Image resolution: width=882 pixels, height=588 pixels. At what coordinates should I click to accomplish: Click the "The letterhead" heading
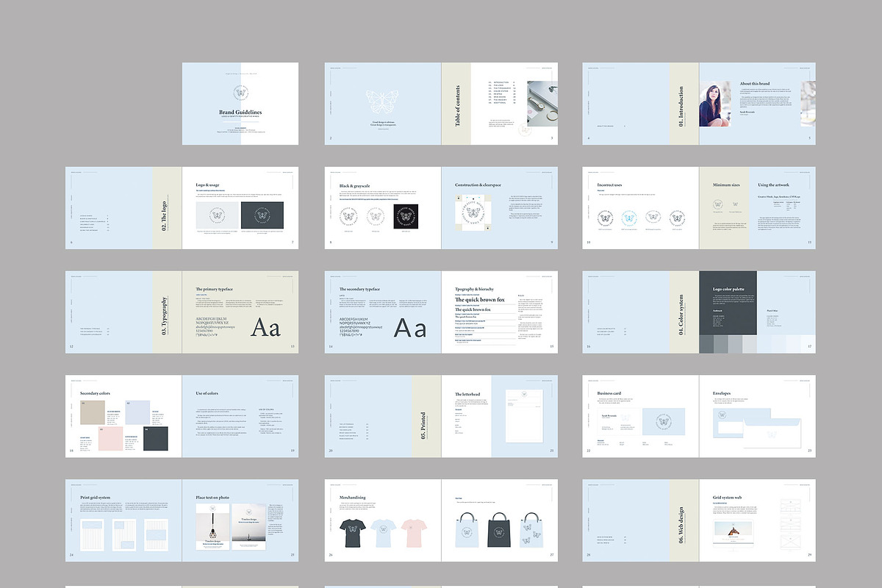(467, 394)
